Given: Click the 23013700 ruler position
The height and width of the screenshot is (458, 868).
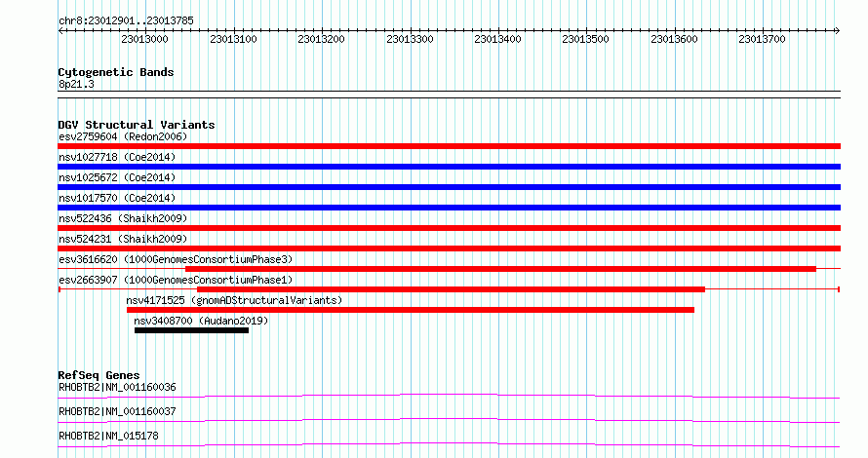Looking at the screenshot, I should 763,39.
